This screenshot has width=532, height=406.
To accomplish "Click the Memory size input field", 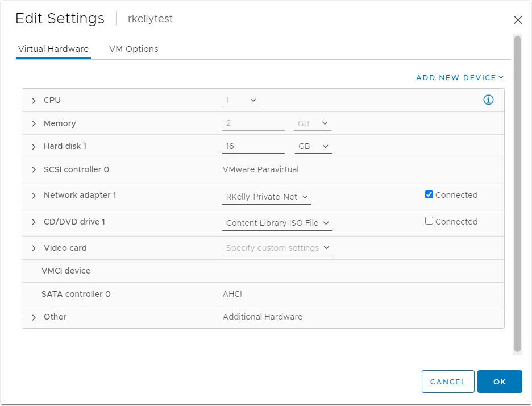I will (x=253, y=123).
